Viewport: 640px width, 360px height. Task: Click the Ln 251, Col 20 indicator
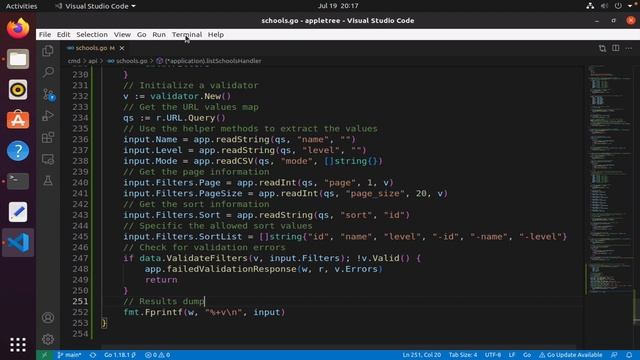click(422, 355)
